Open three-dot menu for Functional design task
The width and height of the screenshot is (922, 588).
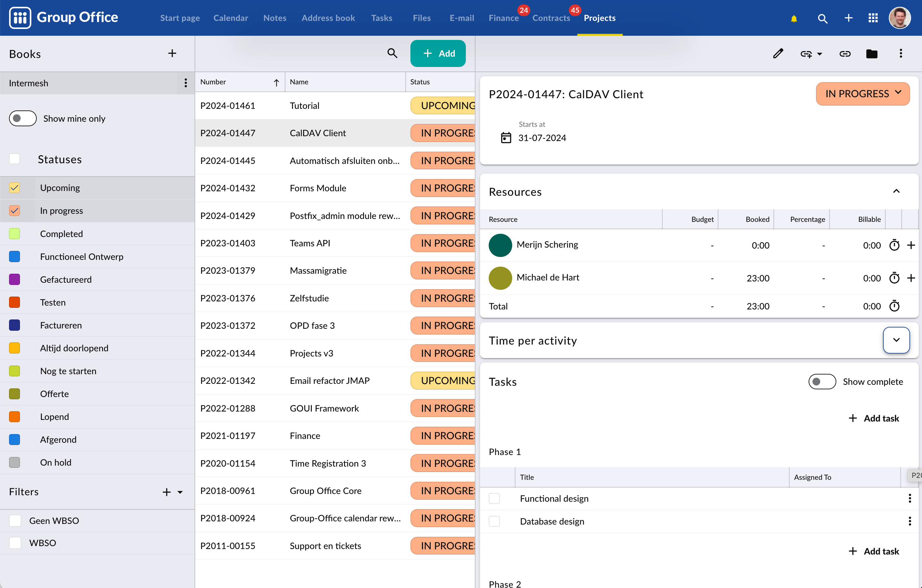(910, 498)
